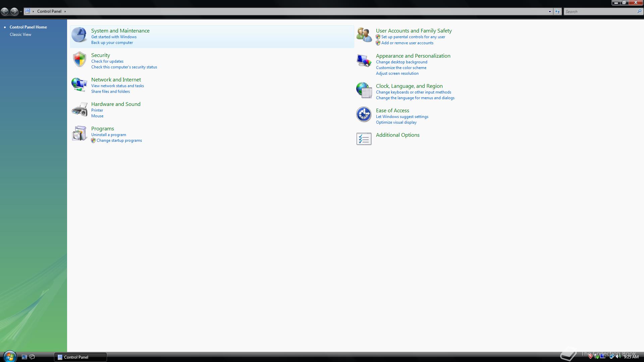Click the Ease of Access icon
This screenshot has height=362, width=644.
coord(364,114)
